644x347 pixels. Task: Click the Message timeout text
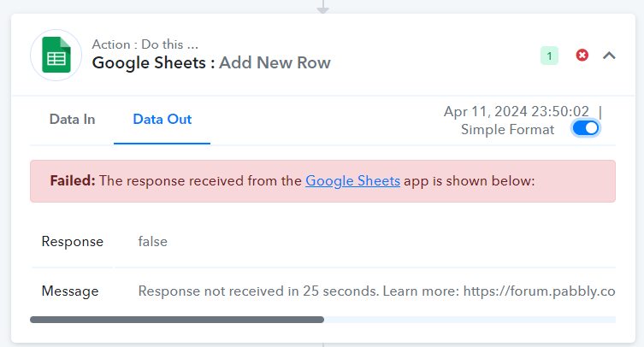click(x=376, y=291)
